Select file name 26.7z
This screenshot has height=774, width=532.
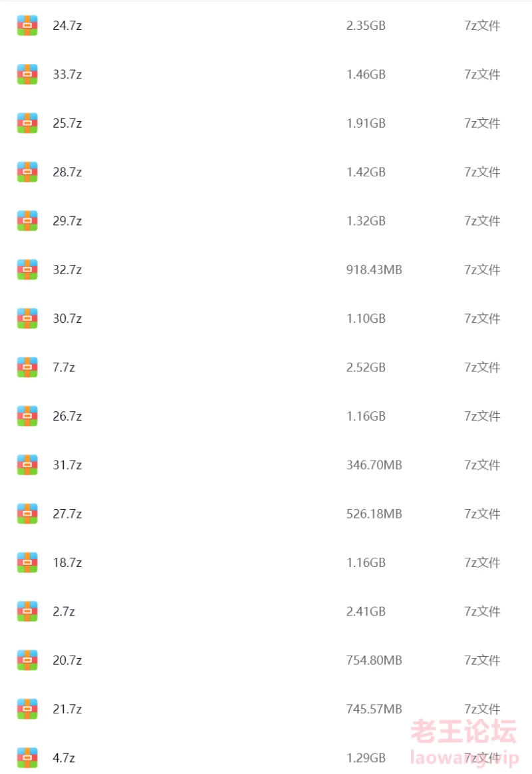[x=68, y=416]
